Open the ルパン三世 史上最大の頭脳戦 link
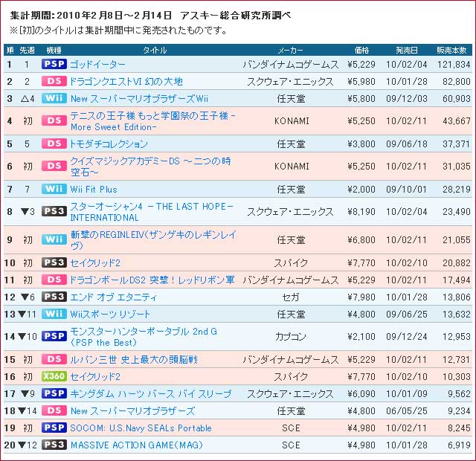476x461 pixels. 134,360
